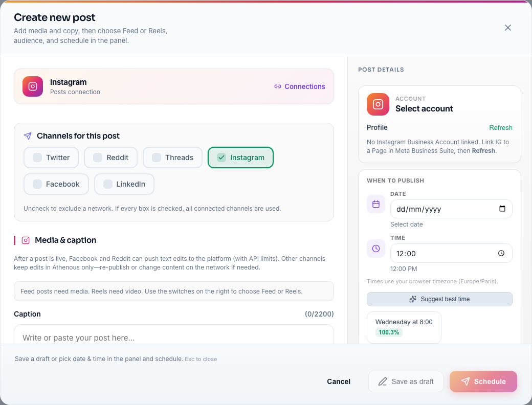Click the clock icon in the time field
The height and width of the screenshot is (405, 532).
[x=501, y=253]
